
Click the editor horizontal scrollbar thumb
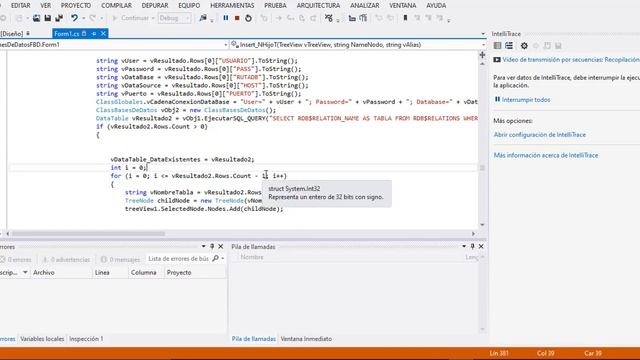(x=88, y=234)
